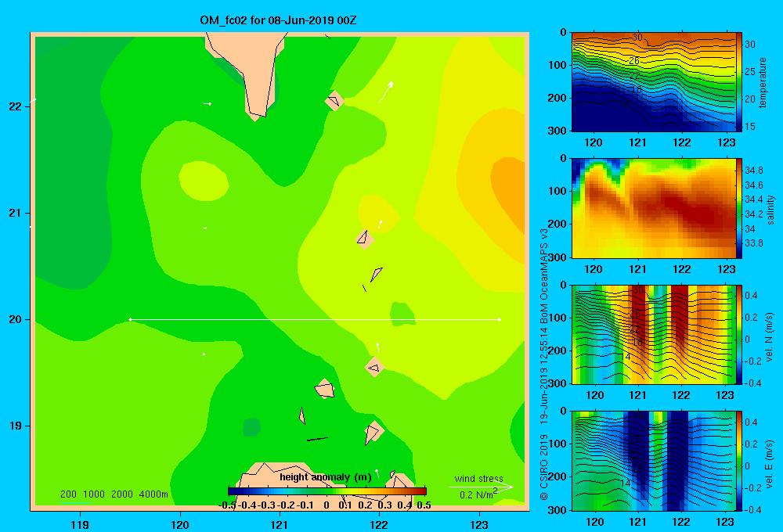Screen dimensions: 783x532
Task: Click the 34.8 tick on salinity color bar
Action: (753, 171)
